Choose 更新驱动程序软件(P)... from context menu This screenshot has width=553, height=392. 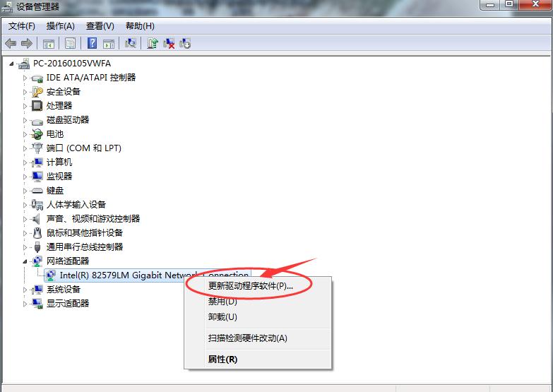point(251,286)
